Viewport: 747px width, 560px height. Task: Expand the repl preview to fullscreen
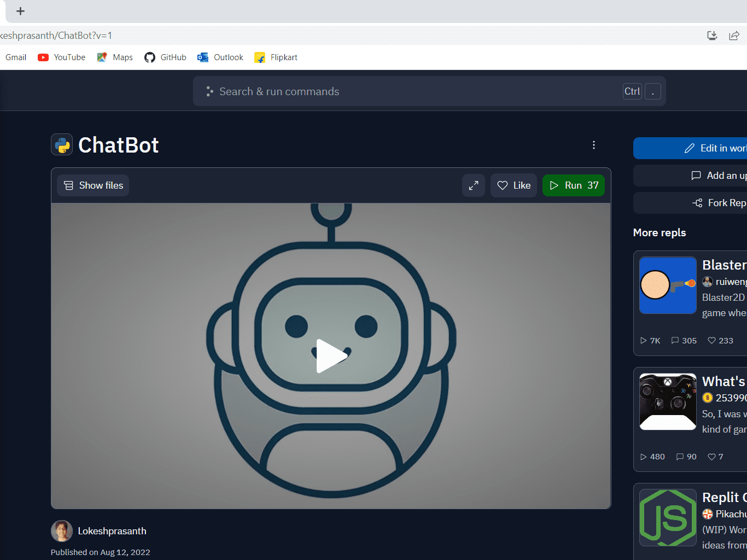474,185
